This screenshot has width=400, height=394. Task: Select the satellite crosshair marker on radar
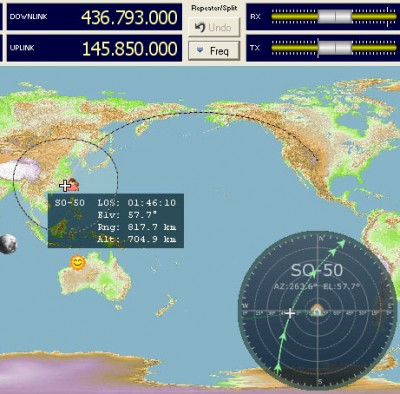click(x=290, y=313)
